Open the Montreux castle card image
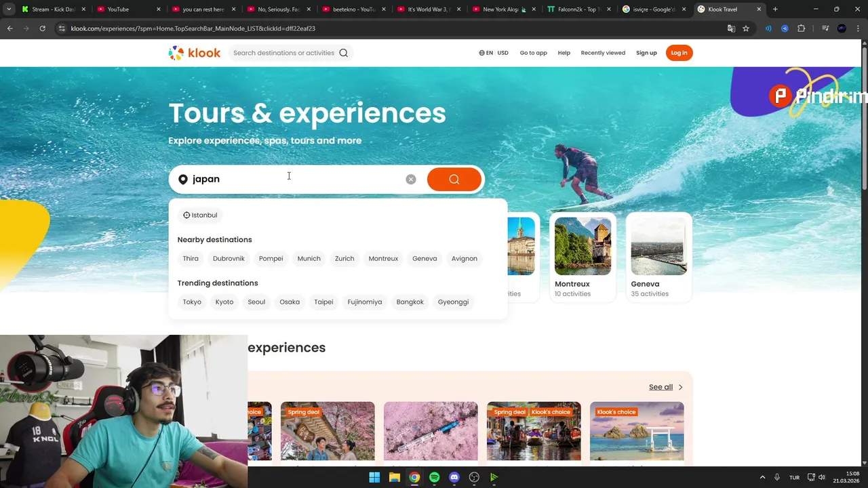868x488 pixels. [583, 246]
